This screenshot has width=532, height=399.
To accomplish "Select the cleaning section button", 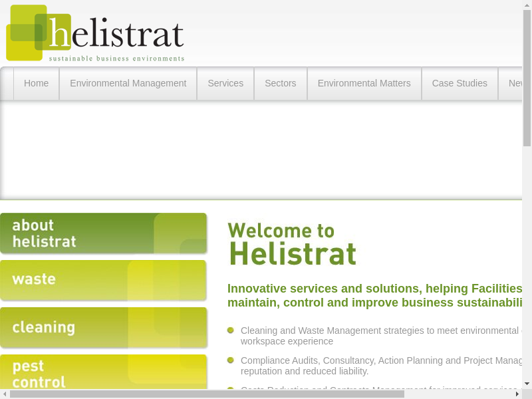I will coord(103,327).
